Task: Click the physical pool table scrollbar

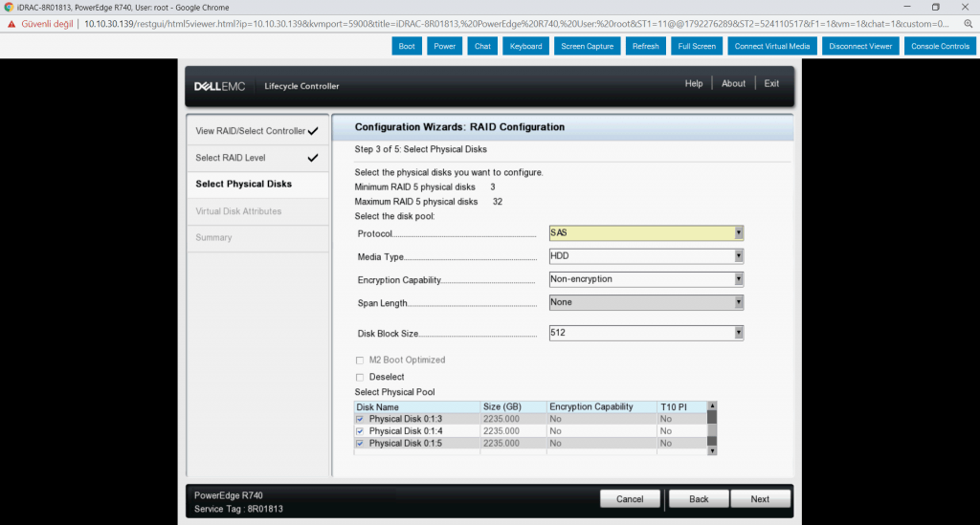Action: 711,430
